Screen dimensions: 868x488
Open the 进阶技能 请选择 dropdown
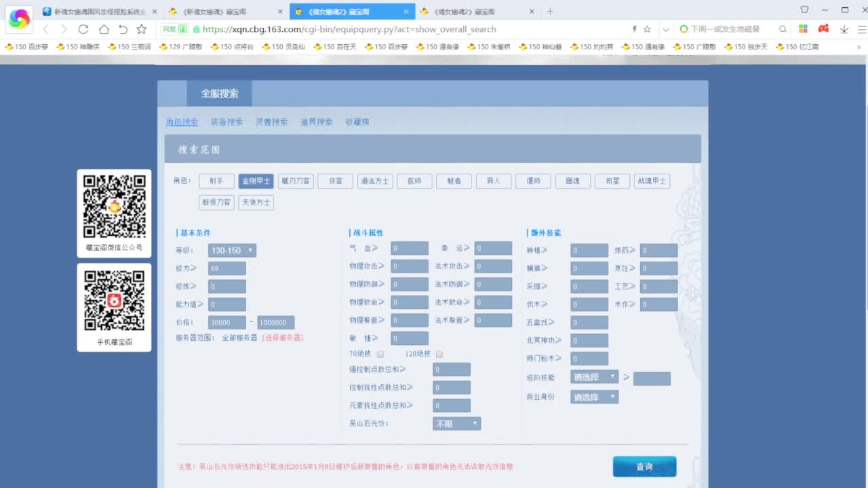(x=594, y=376)
